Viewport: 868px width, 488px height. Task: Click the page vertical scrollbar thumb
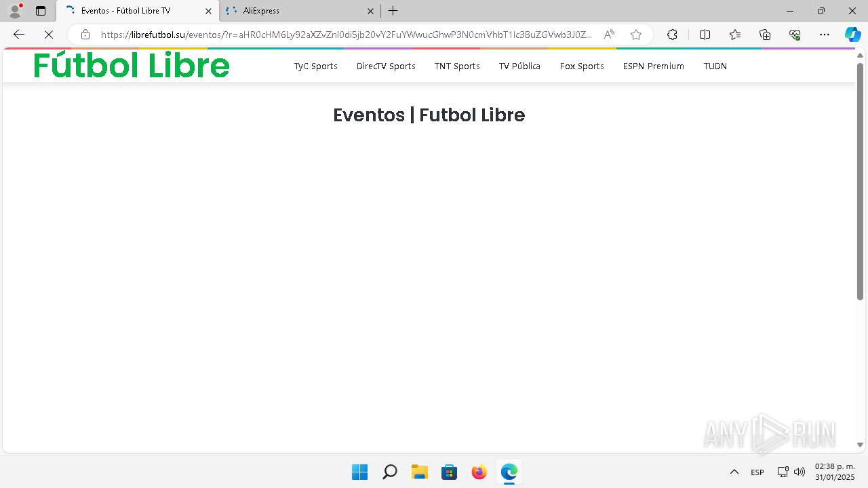pyautogui.click(x=860, y=182)
